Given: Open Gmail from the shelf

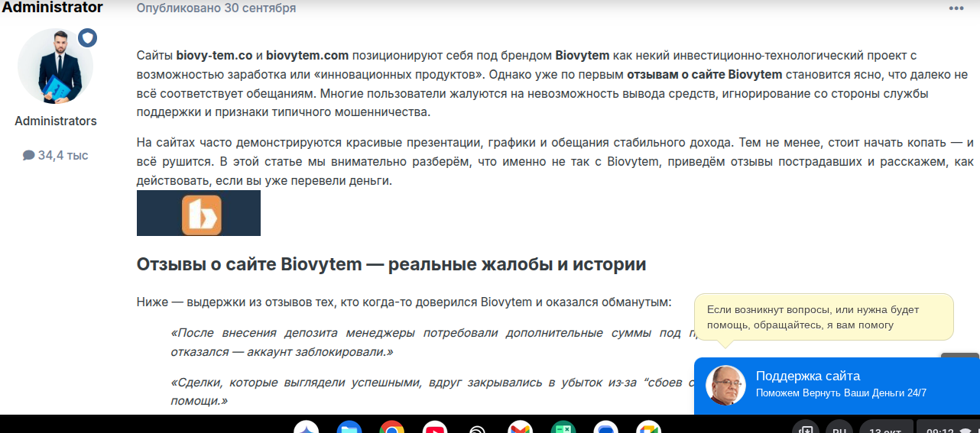Looking at the screenshot, I should (x=521, y=428).
